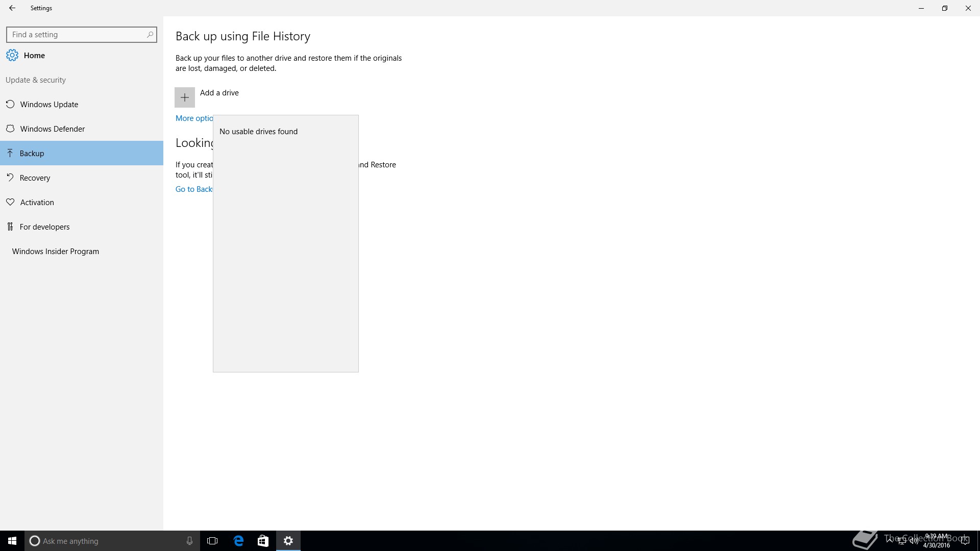
Task: Open Windows Defender settings
Action: tap(52, 129)
